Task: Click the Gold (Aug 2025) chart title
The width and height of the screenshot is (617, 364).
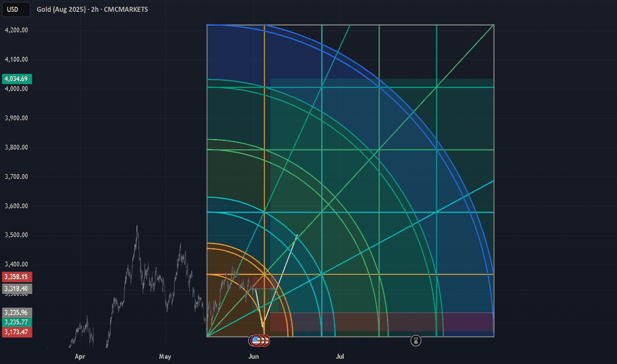Action: click(92, 9)
